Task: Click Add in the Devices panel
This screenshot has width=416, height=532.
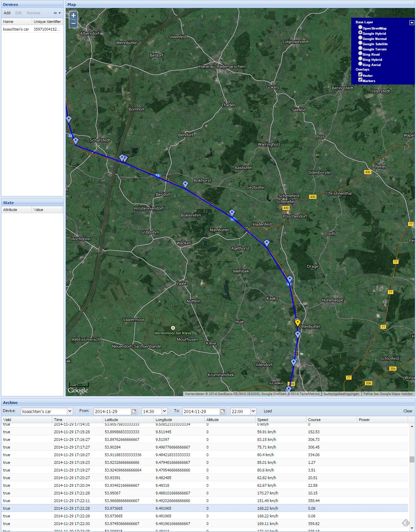Action: click(7, 13)
